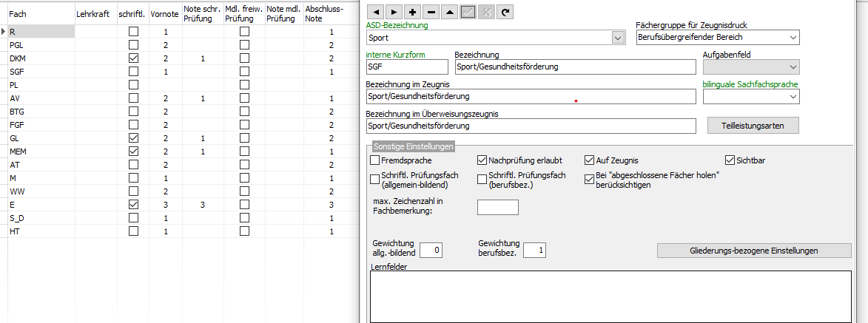Click the greyed X cancel icon
The width and height of the screenshot is (868, 323).
coord(486,12)
